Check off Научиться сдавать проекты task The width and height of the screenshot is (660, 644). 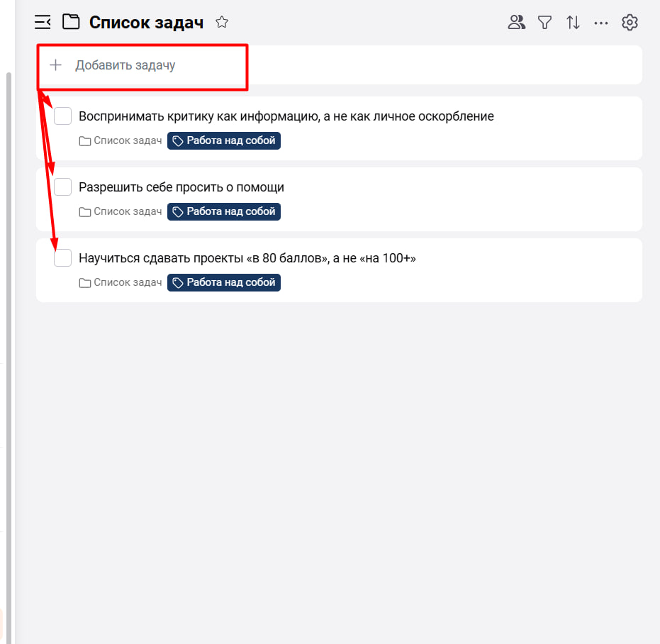(x=63, y=258)
